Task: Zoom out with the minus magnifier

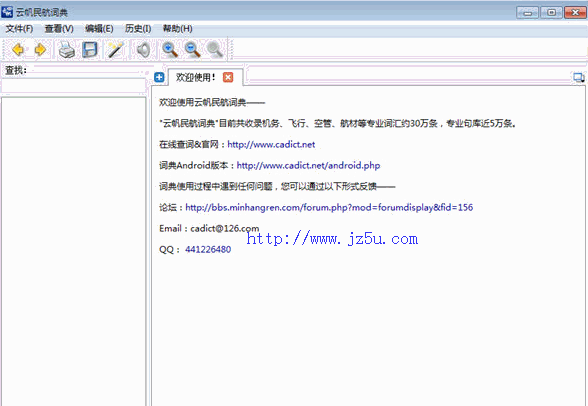Action: point(192,50)
